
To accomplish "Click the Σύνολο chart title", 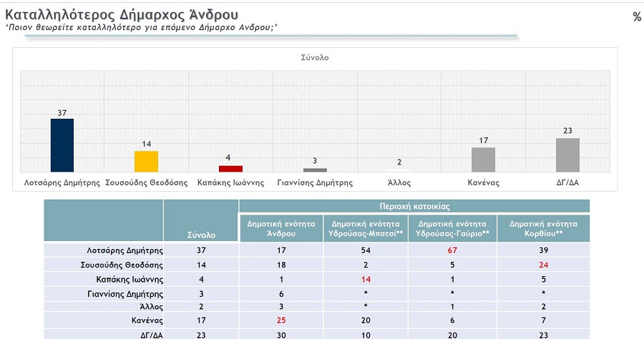I will (x=315, y=57).
